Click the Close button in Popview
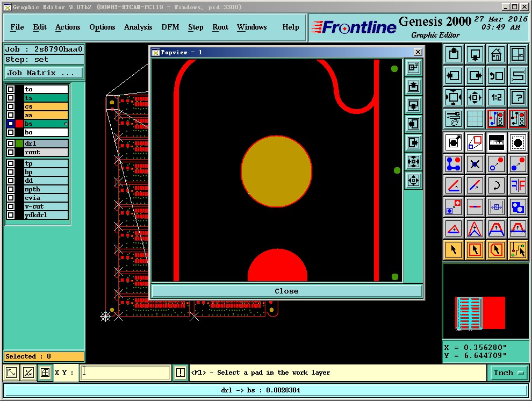This screenshot has width=532, height=401. (287, 291)
